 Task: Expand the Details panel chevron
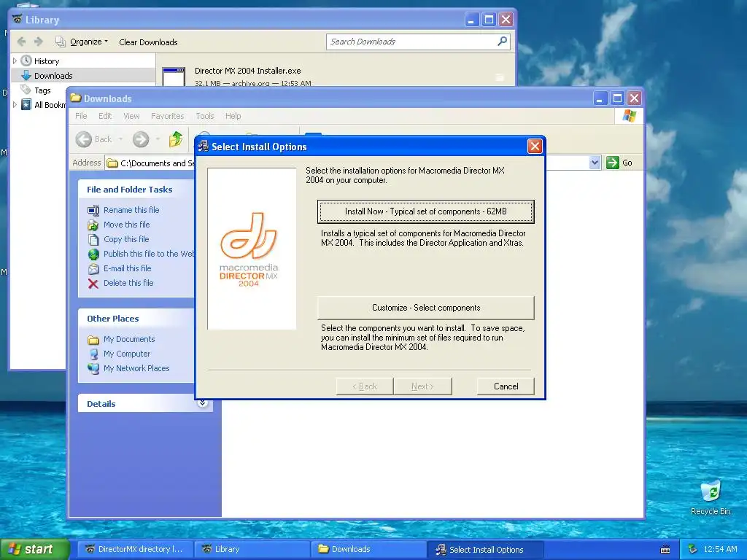coord(203,402)
